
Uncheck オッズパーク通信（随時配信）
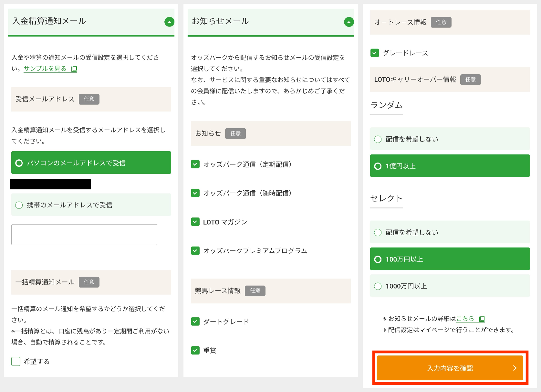tap(195, 193)
